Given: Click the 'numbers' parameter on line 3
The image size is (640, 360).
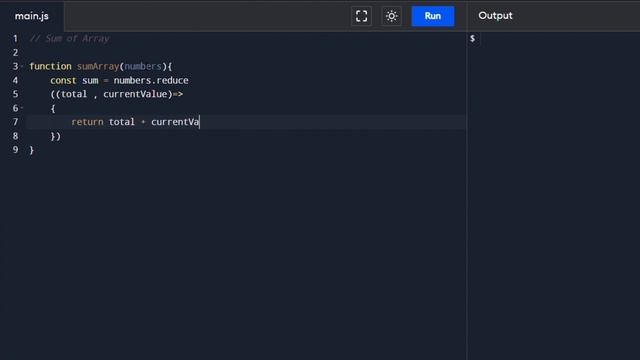Looking at the screenshot, I should [x=143, y=66].
